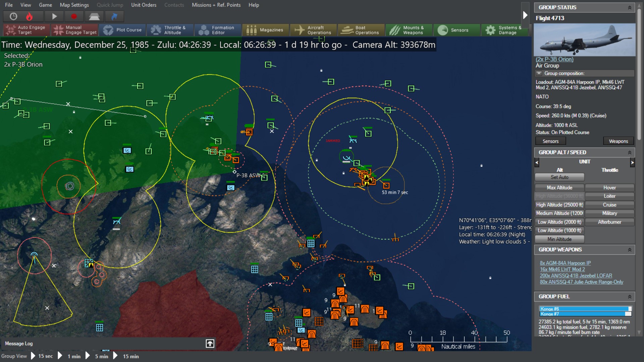644x362 pixels.
Task: Collapse the right sidebar with the arrow
Action: pyautogui.click(x=525, y=15)
